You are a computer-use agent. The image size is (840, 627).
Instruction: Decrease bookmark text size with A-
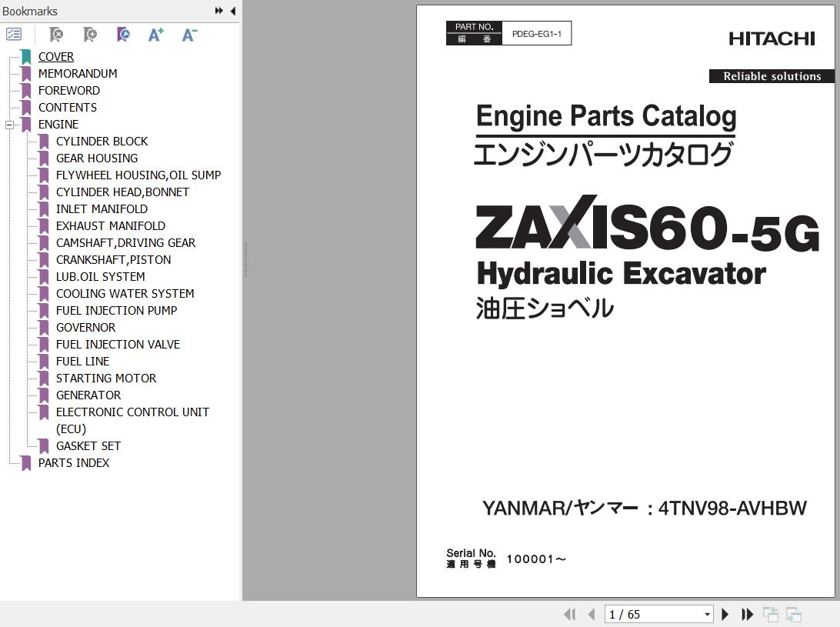point(190,35)
